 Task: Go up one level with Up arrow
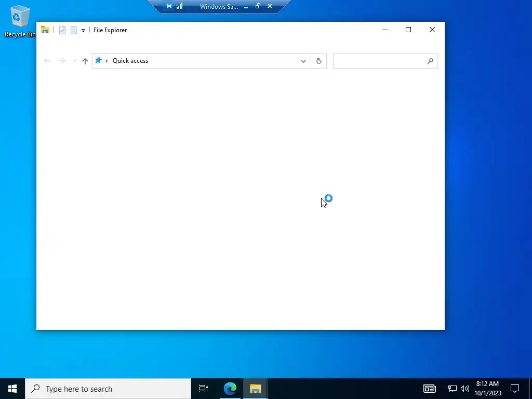click(x=85, y=61)
